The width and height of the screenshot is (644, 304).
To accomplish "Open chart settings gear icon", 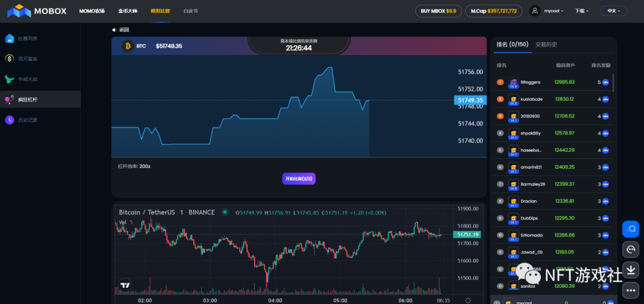I will click(468, 300).
